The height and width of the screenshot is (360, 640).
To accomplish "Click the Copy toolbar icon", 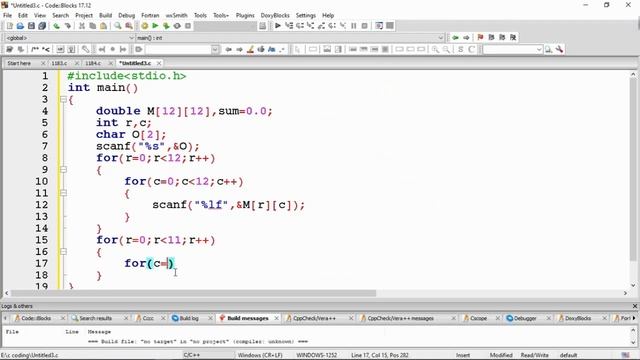I will point(93,26).
